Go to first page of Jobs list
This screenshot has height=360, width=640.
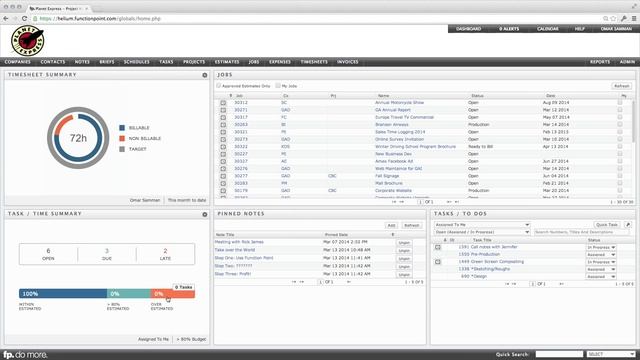pyautogui.click(x=394, y=202)
